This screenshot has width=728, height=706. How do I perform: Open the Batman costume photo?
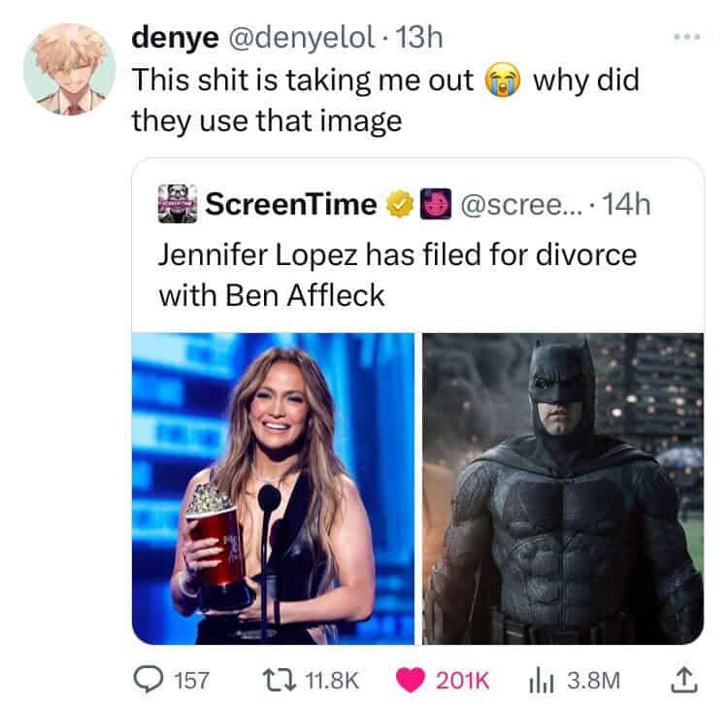coord(563,488)
